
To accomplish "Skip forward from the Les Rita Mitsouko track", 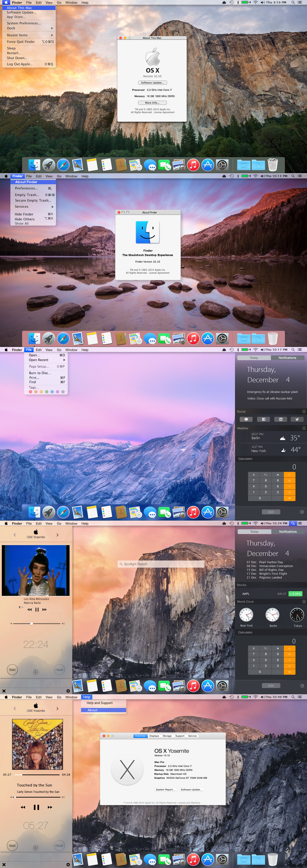I will tap(44, 609).
